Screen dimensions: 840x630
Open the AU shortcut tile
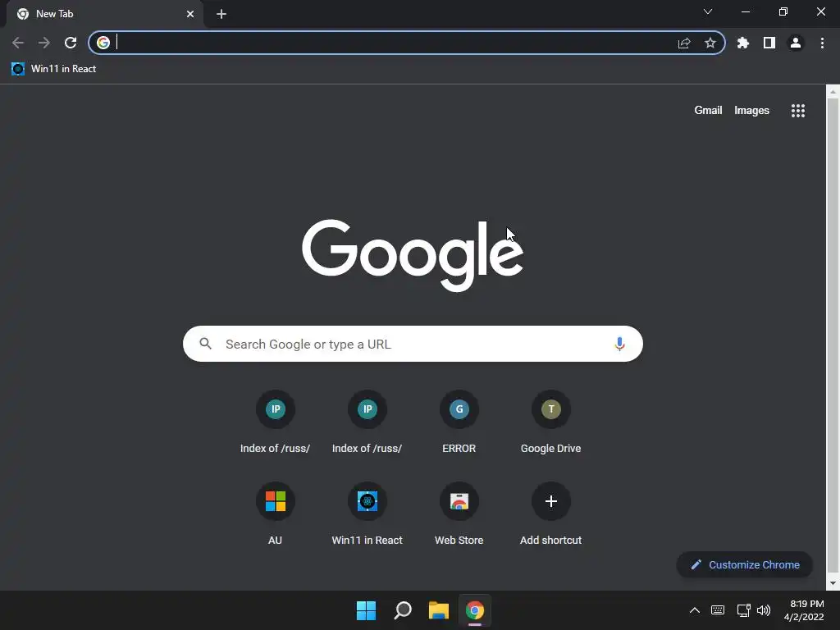[x=276, y=514]
